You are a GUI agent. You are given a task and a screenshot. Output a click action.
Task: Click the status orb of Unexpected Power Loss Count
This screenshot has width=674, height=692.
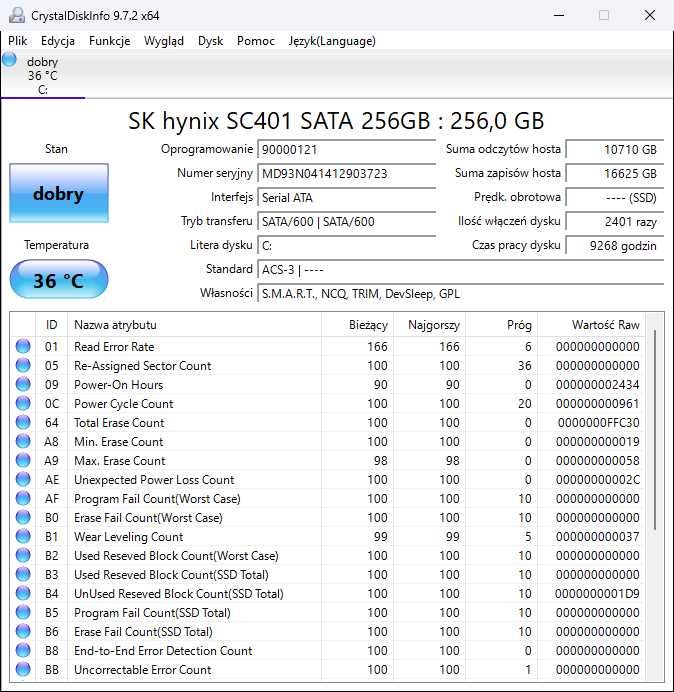(23, 479)
